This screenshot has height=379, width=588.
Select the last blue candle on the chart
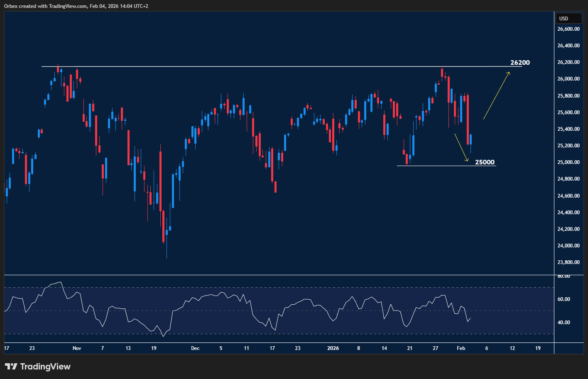point(470,139)
